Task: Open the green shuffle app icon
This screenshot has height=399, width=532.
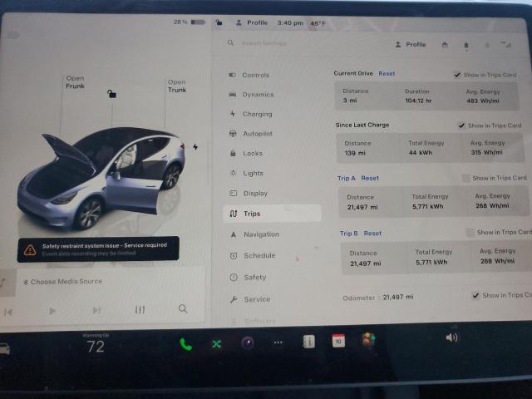Action: (x=217, y=344)
